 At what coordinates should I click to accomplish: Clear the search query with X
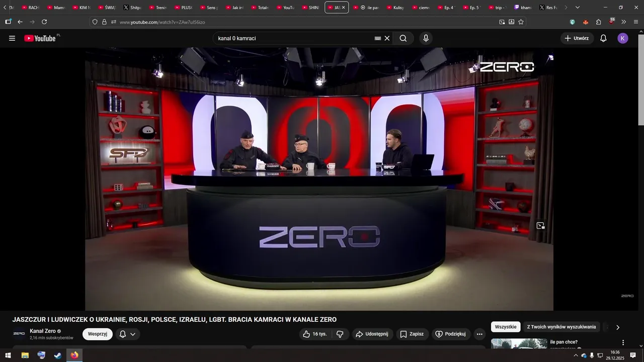pyautogui.click(x=387, y=38)
